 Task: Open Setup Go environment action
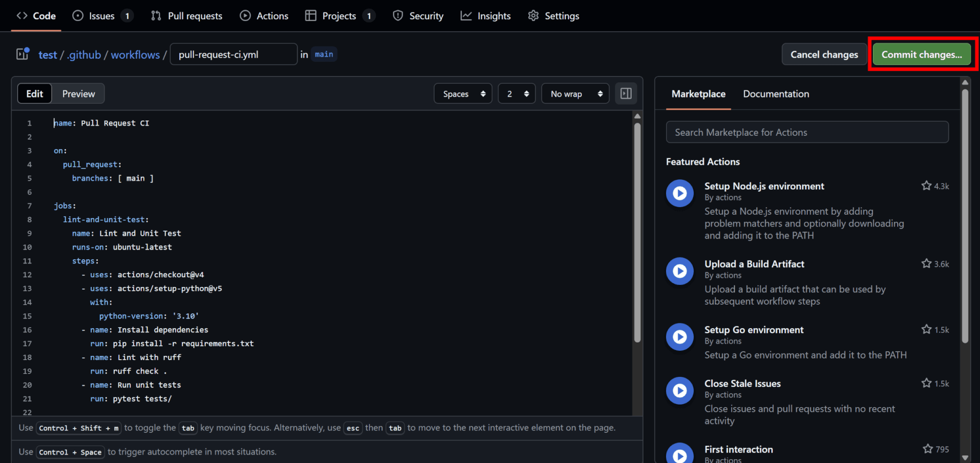coord(754,330)
